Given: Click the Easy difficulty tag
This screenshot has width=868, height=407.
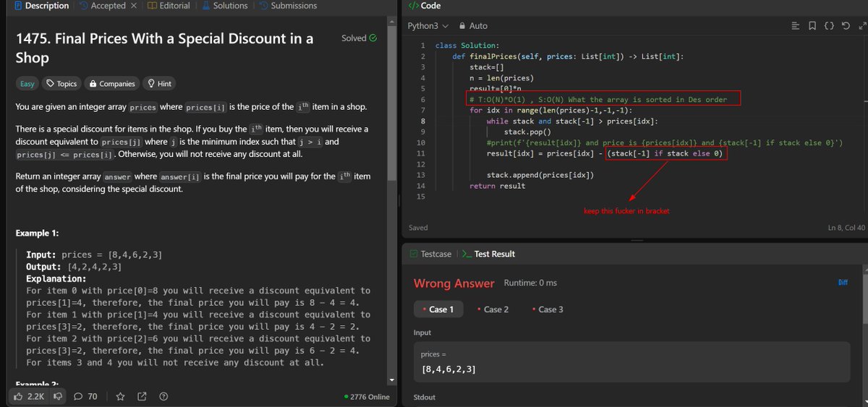Looking at the screenshot, I should pos(27,84).
